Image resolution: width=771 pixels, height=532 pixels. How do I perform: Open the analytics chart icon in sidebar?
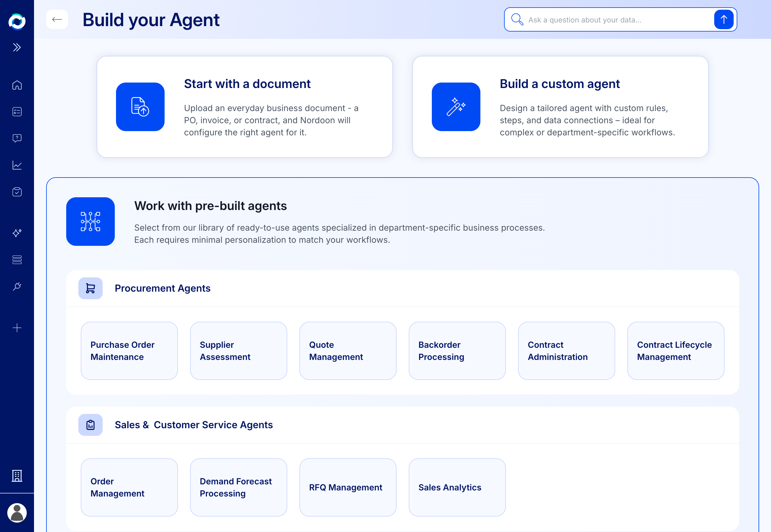(x=17, y=165)
